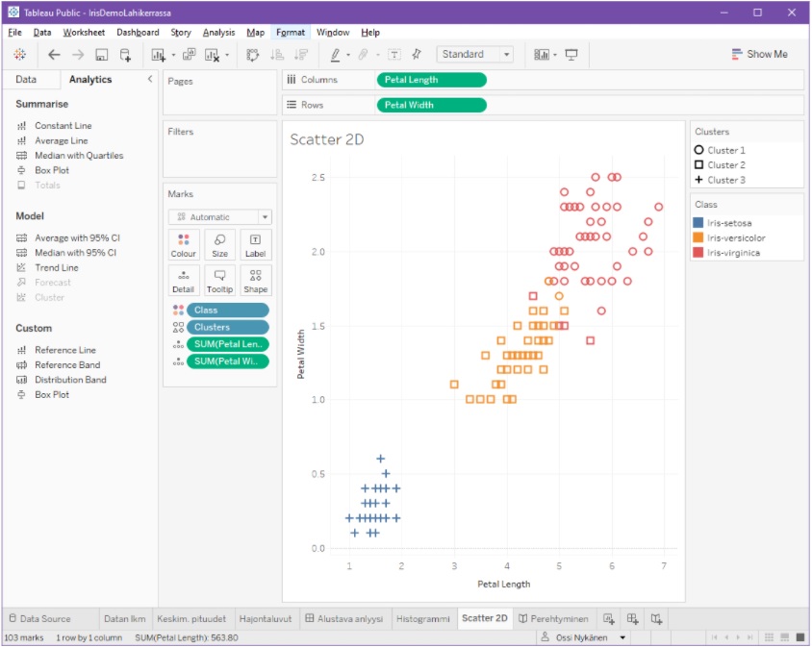Click the Swap Rows and Columns icon
The height and width of the screenshot is (647, 812).
pos(253,55)
